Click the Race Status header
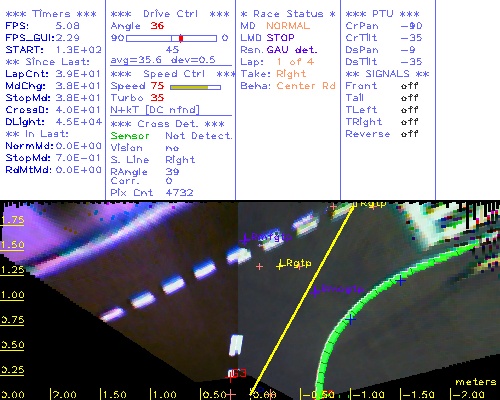 (x=288, y=14)
